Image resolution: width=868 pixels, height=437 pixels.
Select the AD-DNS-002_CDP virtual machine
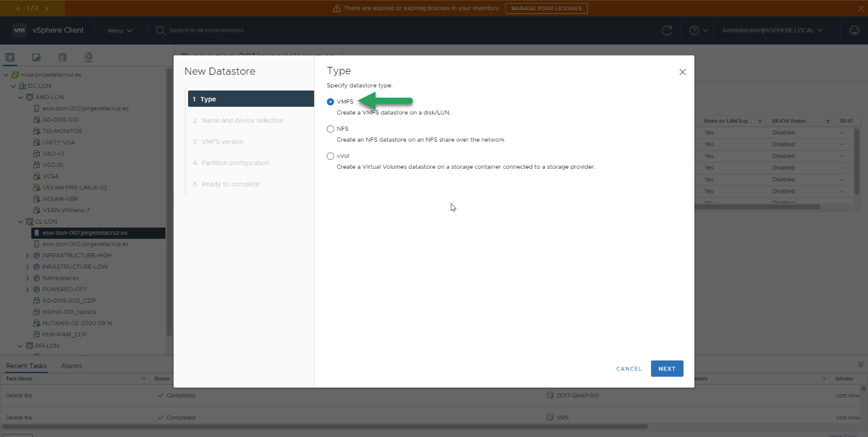[x=69, y=300]
